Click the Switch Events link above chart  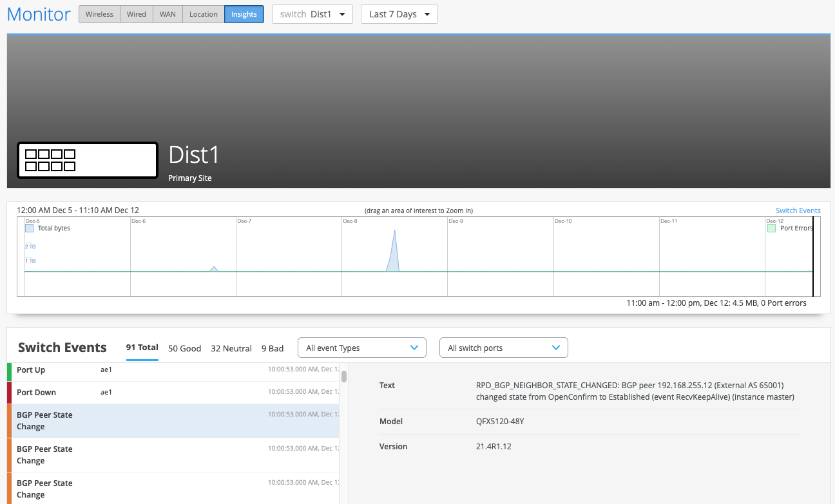798,210
